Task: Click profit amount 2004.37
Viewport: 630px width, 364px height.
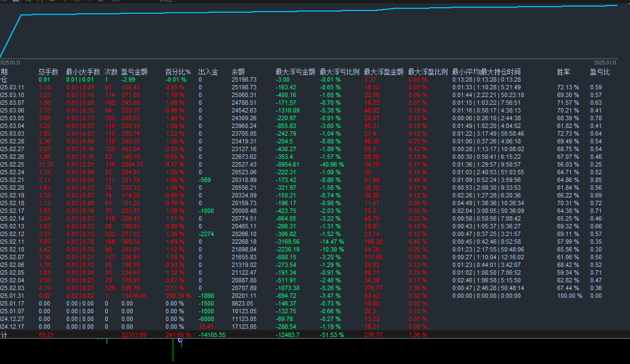Action: [x=132, y=165]
